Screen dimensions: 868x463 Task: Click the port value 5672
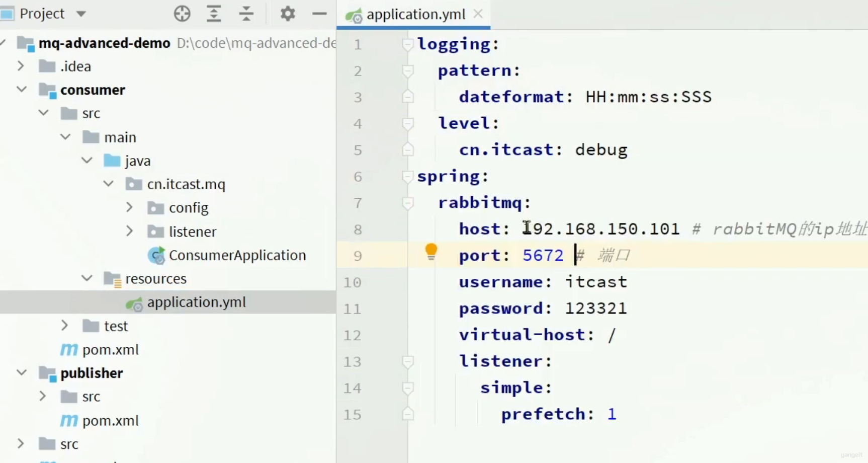tap(543, 256)
